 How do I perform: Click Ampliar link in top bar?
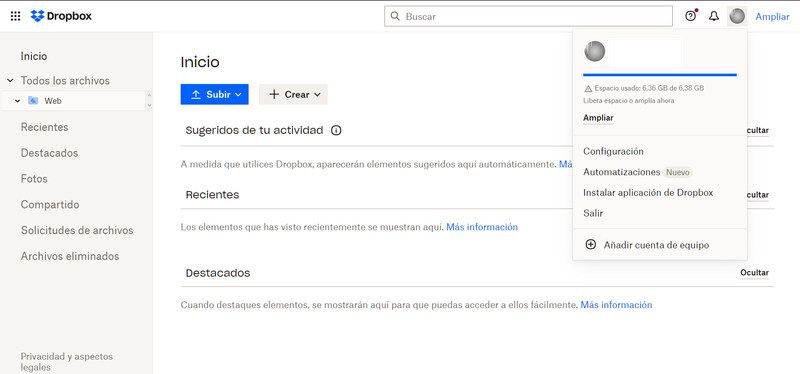tap(772, 16)
